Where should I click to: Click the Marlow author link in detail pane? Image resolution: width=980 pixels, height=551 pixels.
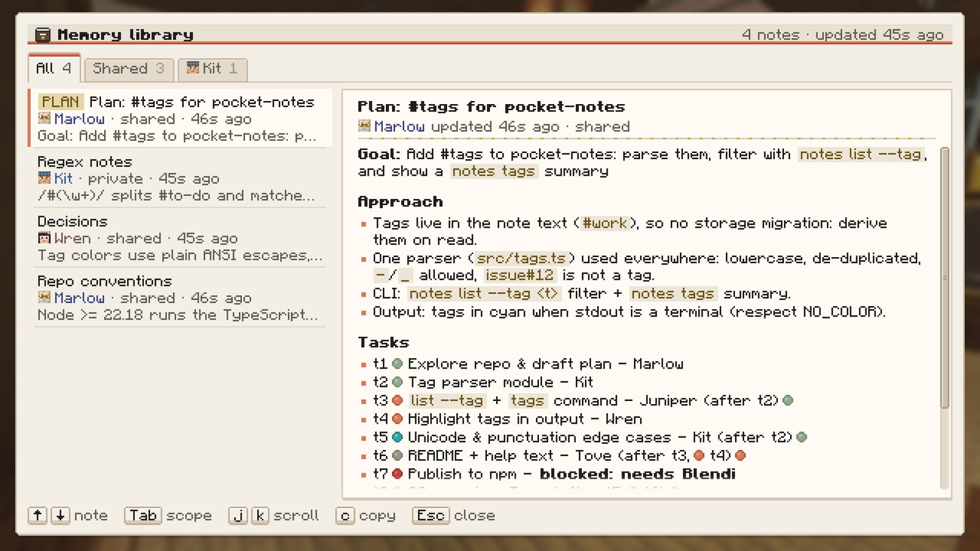[x=399, y=127]
